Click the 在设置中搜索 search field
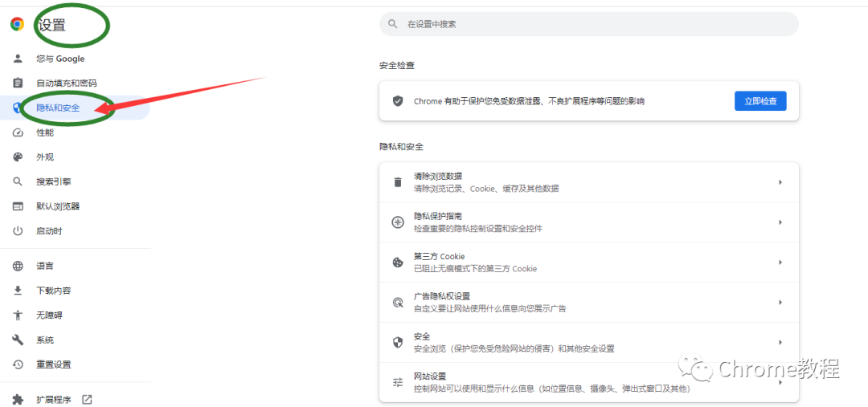The height and width of the screenshot is (407, 868). pos(589,24)
